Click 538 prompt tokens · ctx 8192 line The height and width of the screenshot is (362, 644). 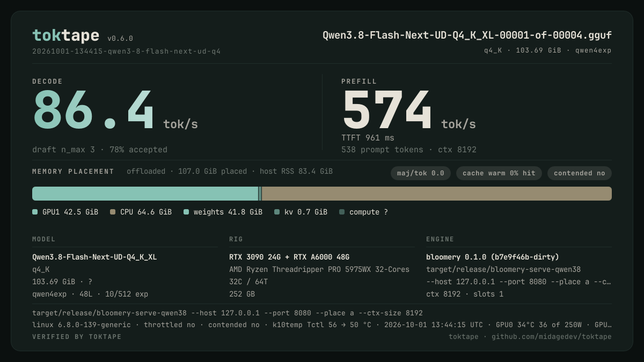[409, 150]
